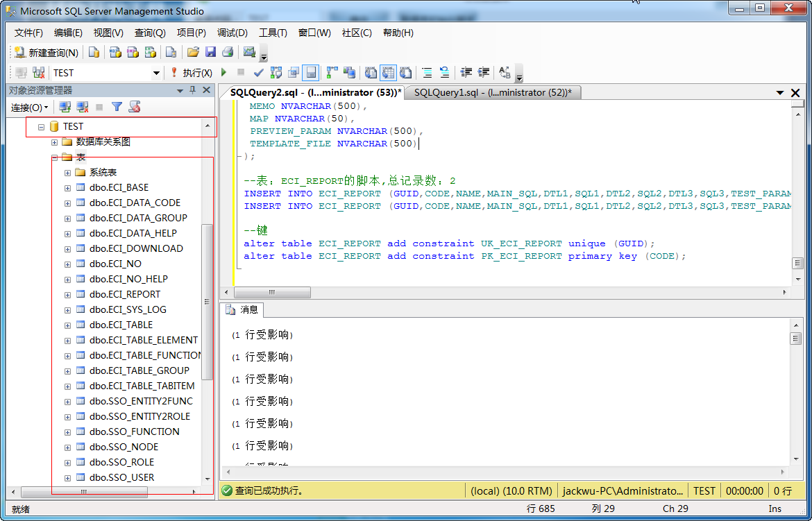Viewport: 812px width, 521px height.
Task: Open the 社区(C) menu
Action: tap(357, 33)
